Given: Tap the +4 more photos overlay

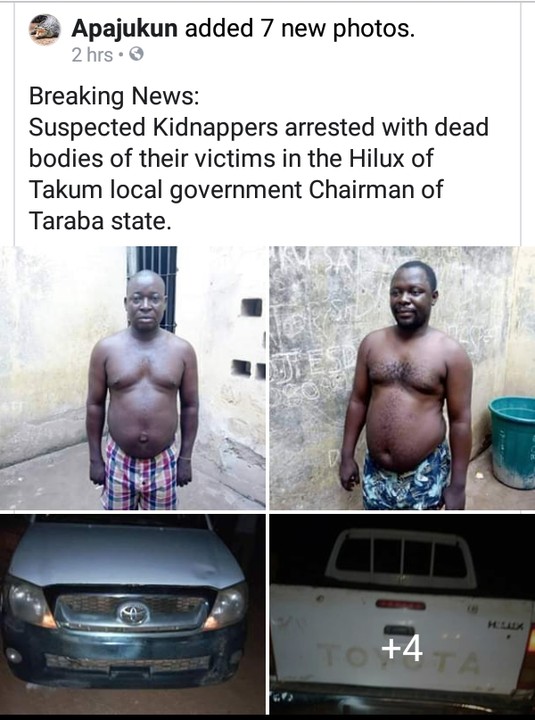Looking at the screenshot, I should point(402,649).
